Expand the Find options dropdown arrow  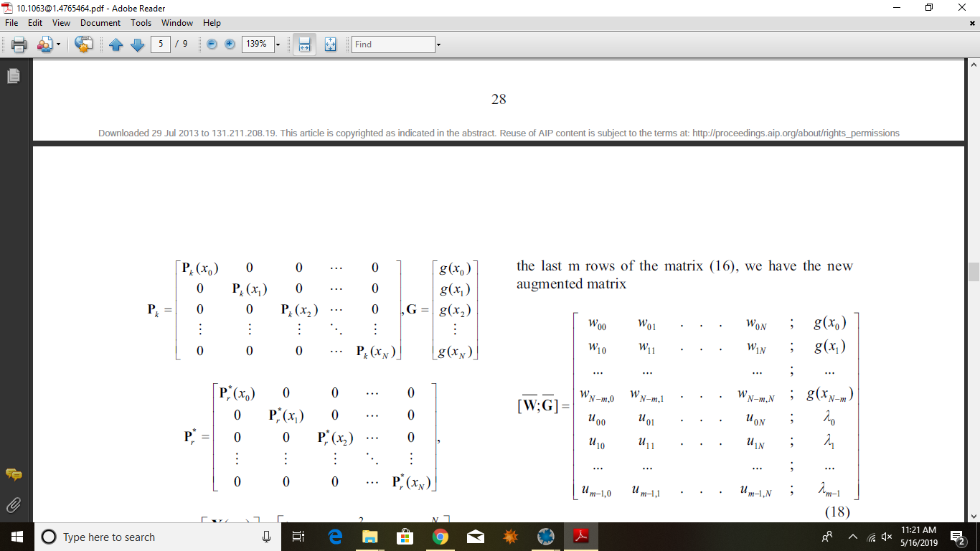tap(438, 44)
